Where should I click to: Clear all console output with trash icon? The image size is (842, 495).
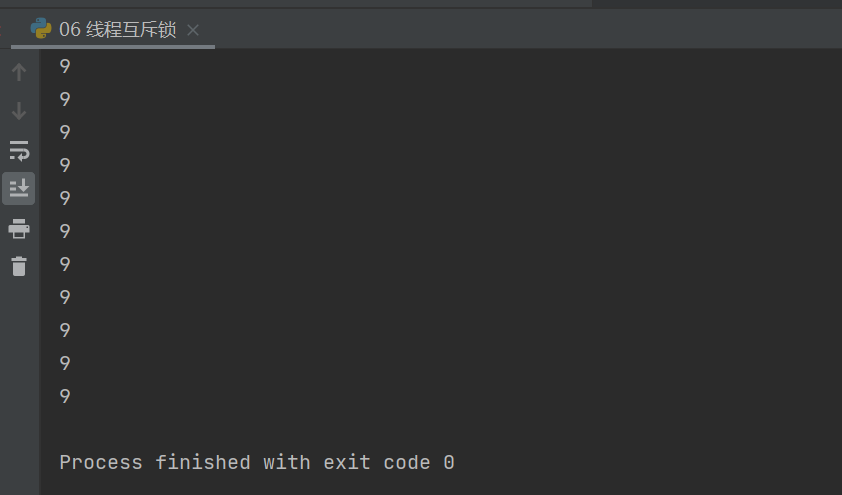point(19,266)
